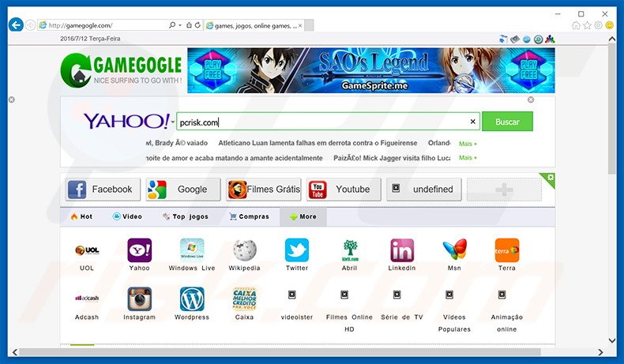
Task: Expand the Yahoo search engine dropdown arrow
Action: (x=173, y=122)
